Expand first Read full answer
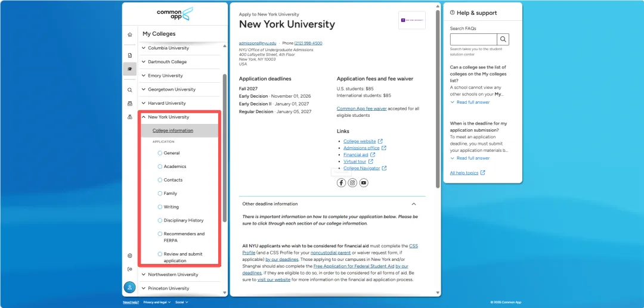The width and height of the screenshot is (644, 308). click(470, 102)
